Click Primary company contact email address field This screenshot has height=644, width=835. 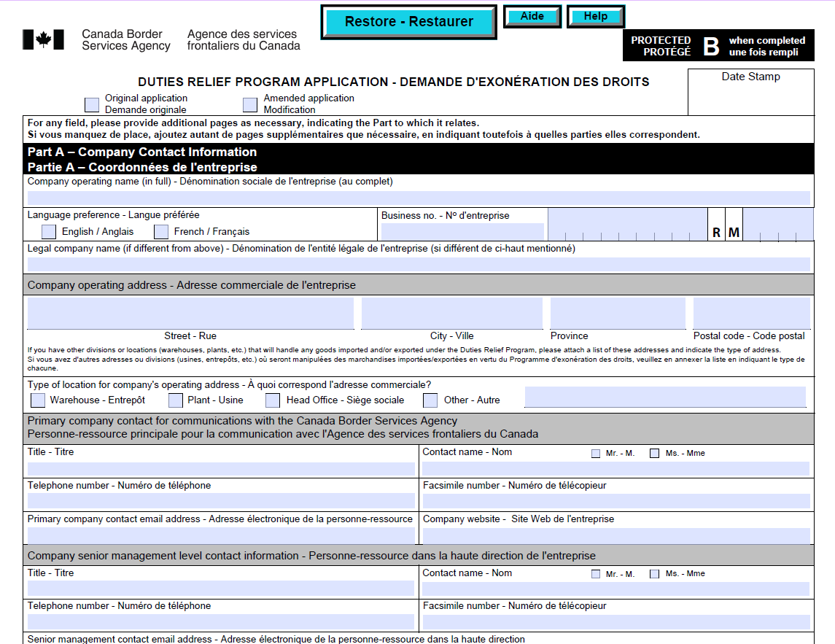[x=221, y=535]
